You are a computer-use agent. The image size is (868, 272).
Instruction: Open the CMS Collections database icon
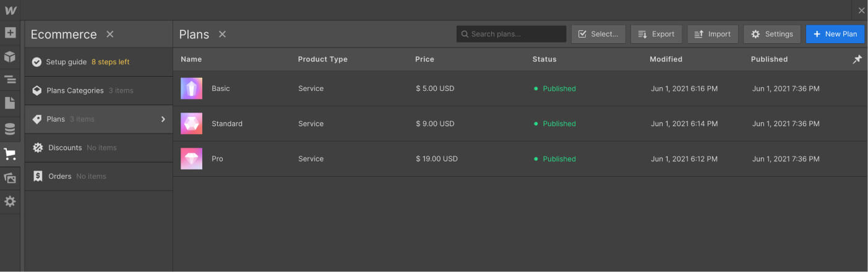click(10, 129)
